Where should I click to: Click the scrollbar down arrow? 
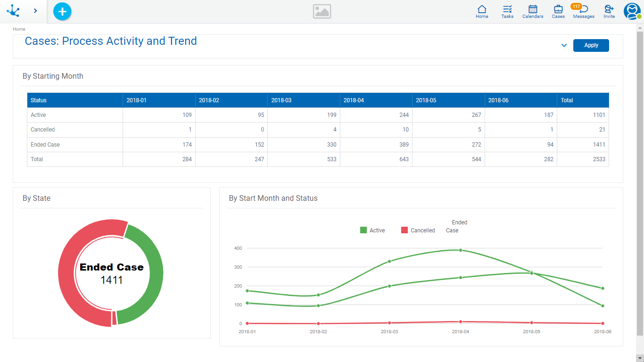(x=640, y=358)
